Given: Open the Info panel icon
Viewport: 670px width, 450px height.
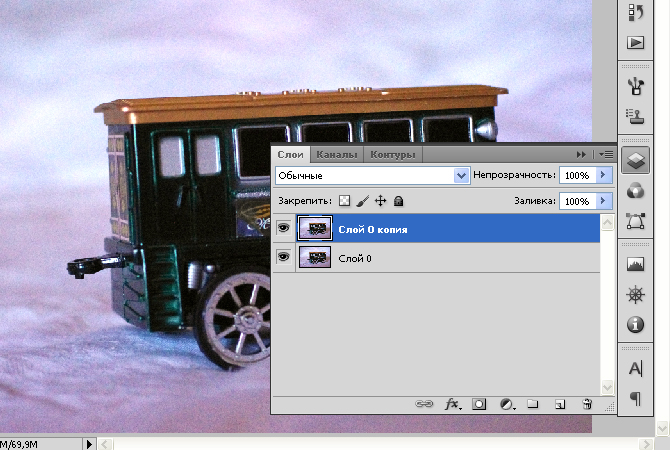Looking at the screenshot, I should 635,325.
